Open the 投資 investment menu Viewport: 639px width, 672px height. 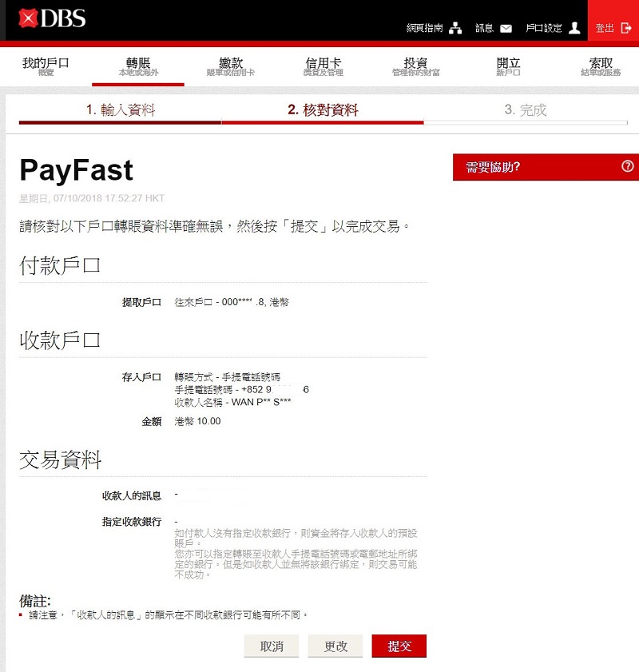tap(415, 67)
